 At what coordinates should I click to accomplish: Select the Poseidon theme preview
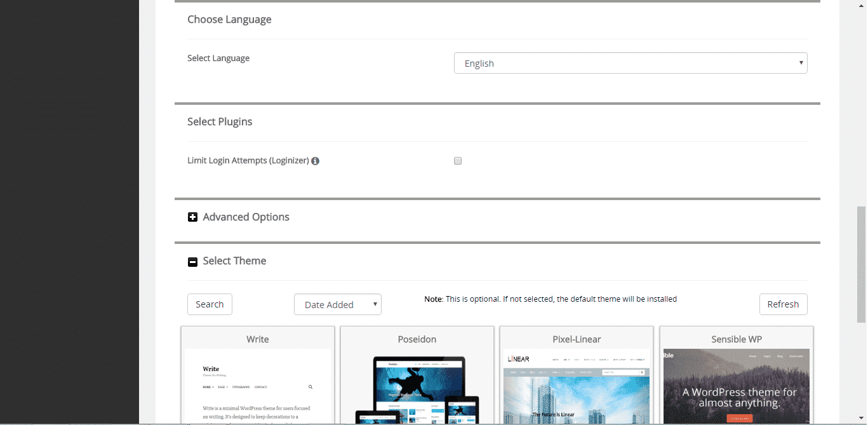click(x=417, y=386)
